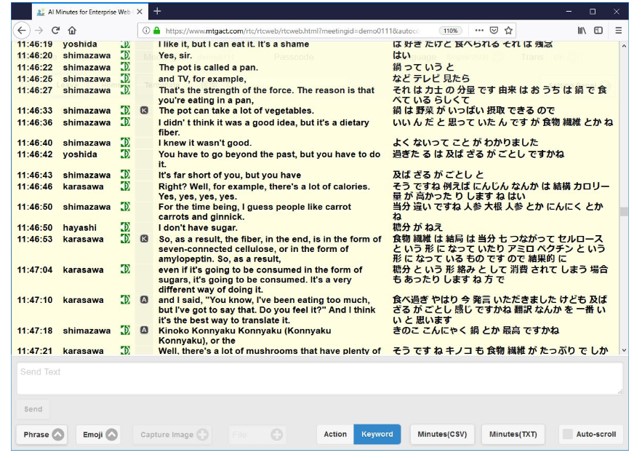Close the AI Minutes for Enterprise tab
The height and width of the screenshot is (458, 642).
(x=140, y=12)
